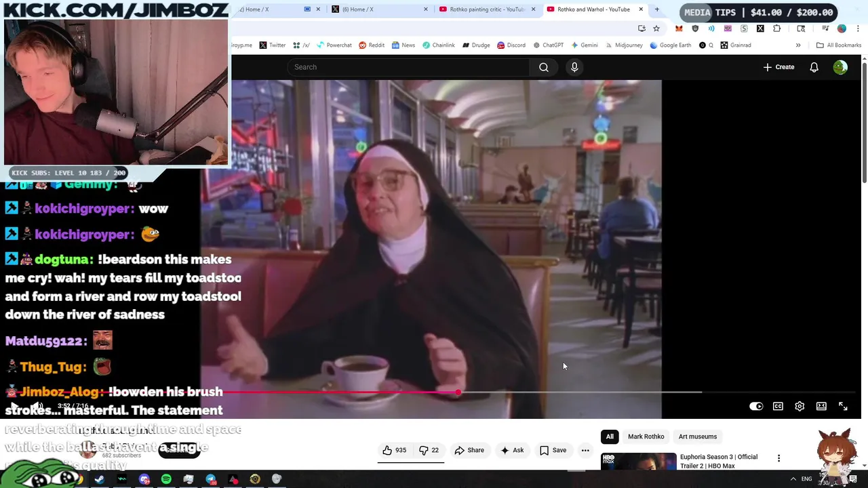Open Twitter bookmark
The height and width of the screenshot is (488, 868).
click(x=273, y=45)
